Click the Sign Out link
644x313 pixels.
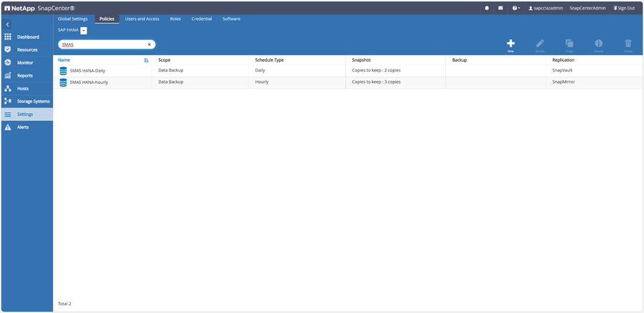click(x=624, y=8)
